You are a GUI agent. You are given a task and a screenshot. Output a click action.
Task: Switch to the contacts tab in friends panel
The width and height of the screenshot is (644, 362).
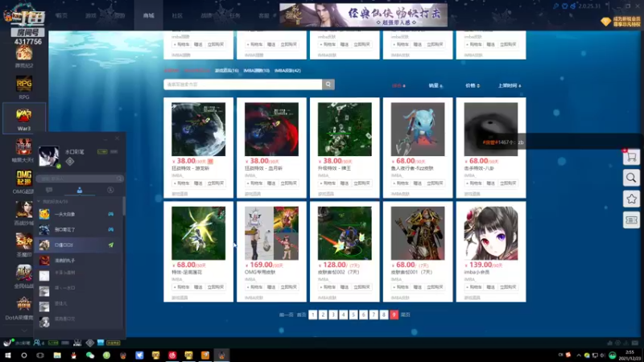79,190
